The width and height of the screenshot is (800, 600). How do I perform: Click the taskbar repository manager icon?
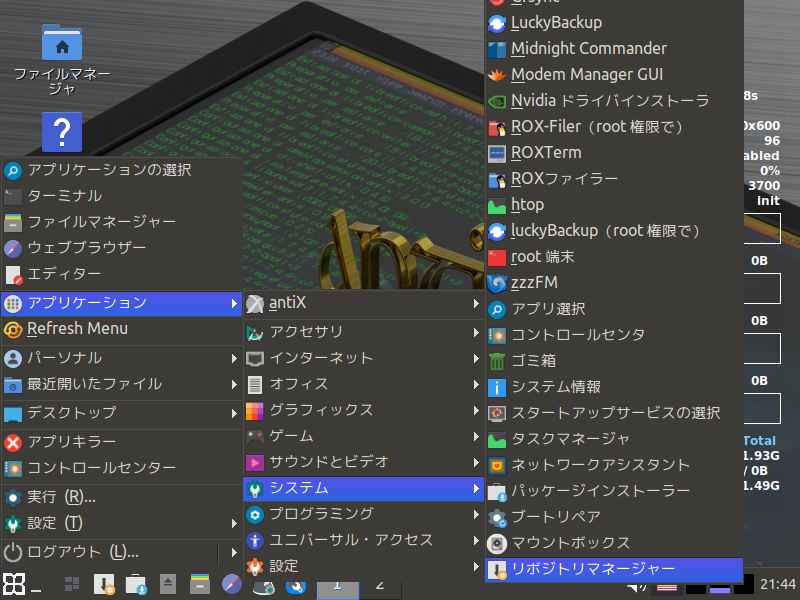[x=104, y=584]
